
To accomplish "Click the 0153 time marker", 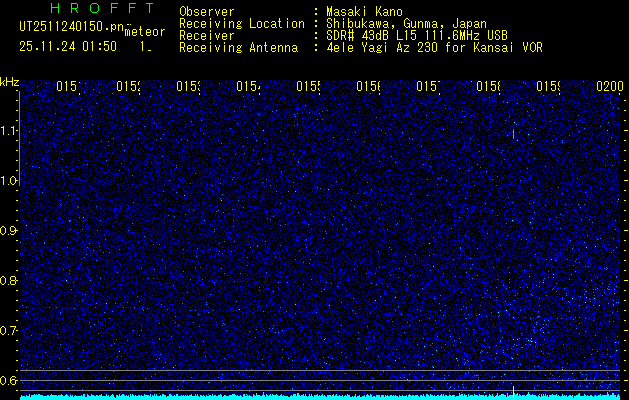I will (188, 86).
